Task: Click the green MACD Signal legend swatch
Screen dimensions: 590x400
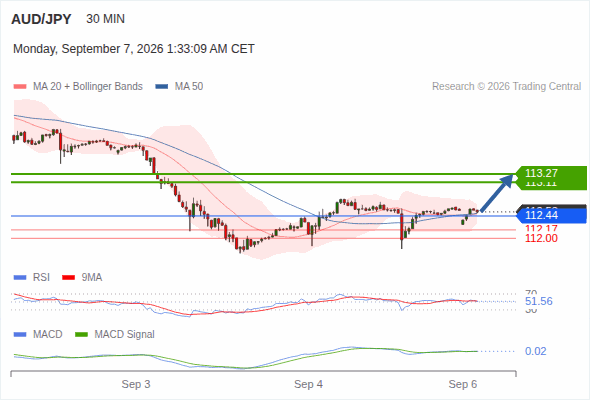Action: tap(81, 335)
